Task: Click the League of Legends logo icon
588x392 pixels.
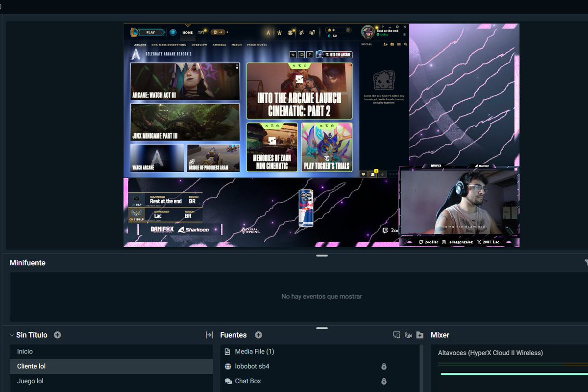Action: click(134, 32)
